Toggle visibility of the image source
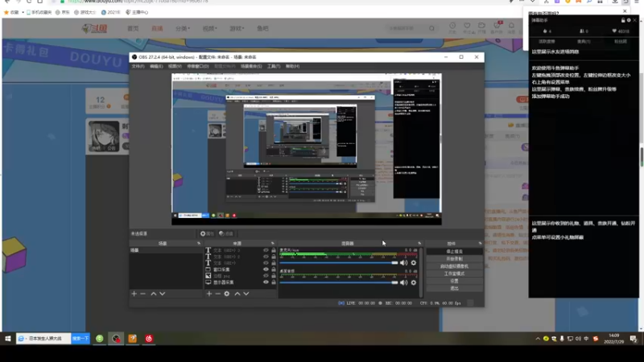Viewport: 644px width, 362px height. pyautogui.click(x=266, y=276)
